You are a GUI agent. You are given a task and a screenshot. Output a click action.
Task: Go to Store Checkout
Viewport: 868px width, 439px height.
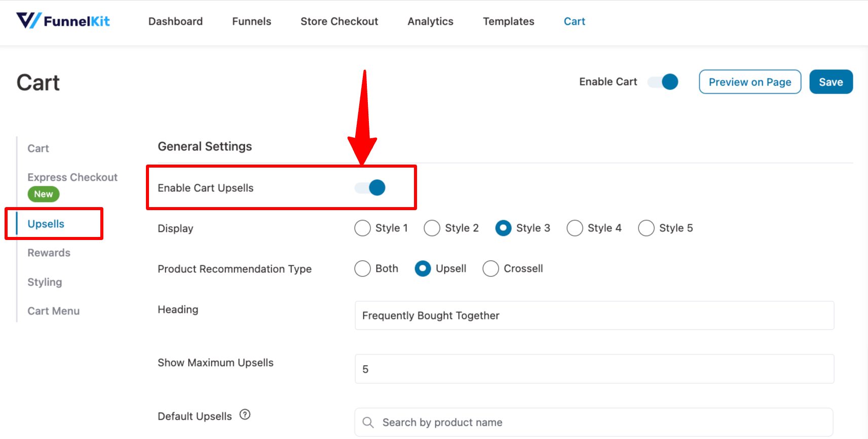click(x=339, y=21)
